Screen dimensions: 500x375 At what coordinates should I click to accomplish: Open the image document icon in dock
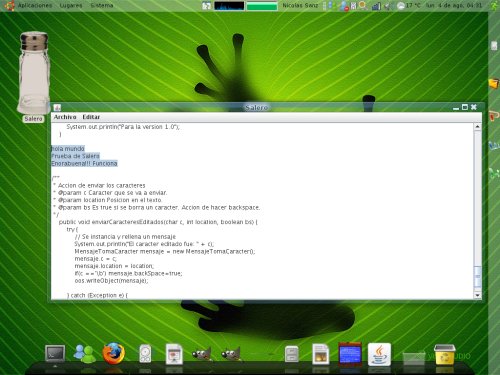point(321,354)
